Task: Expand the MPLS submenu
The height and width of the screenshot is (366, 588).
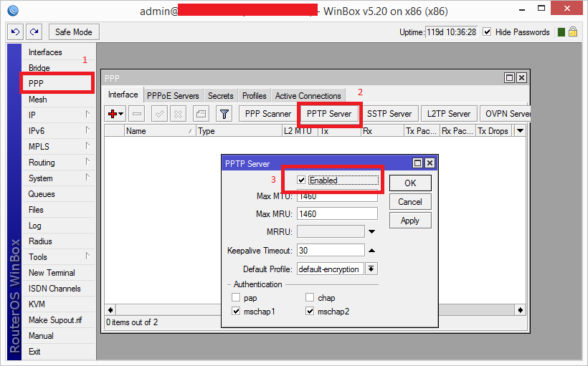Action: 87,145
